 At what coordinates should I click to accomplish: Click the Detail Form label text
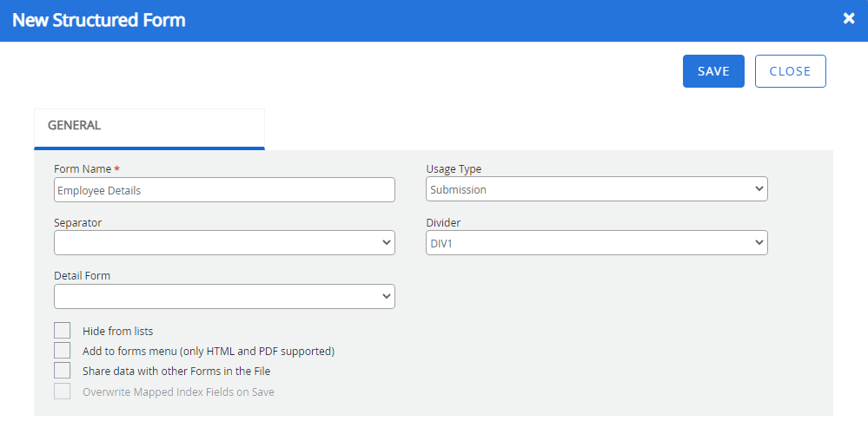82,276
